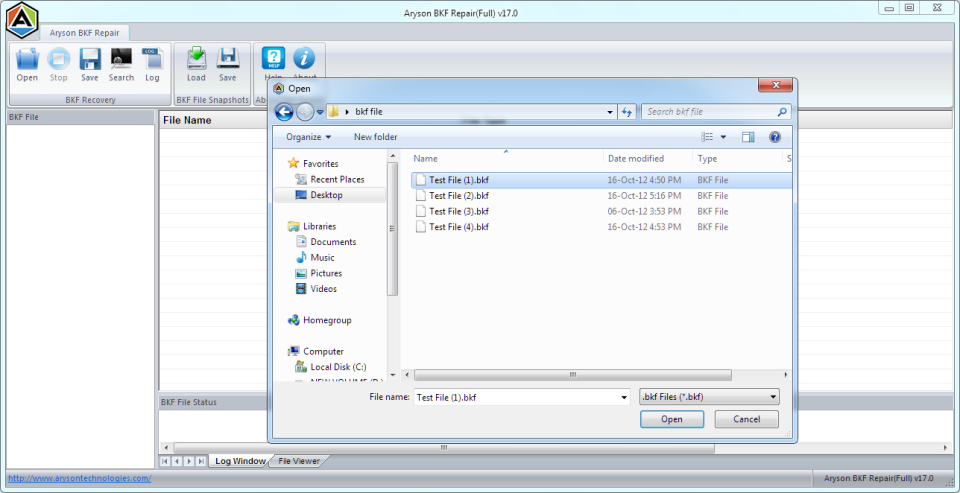The height and width of the screenshot is (493, 960).
Task: Switch to the File Viewer tab
Action: click(x=299, y=461)
